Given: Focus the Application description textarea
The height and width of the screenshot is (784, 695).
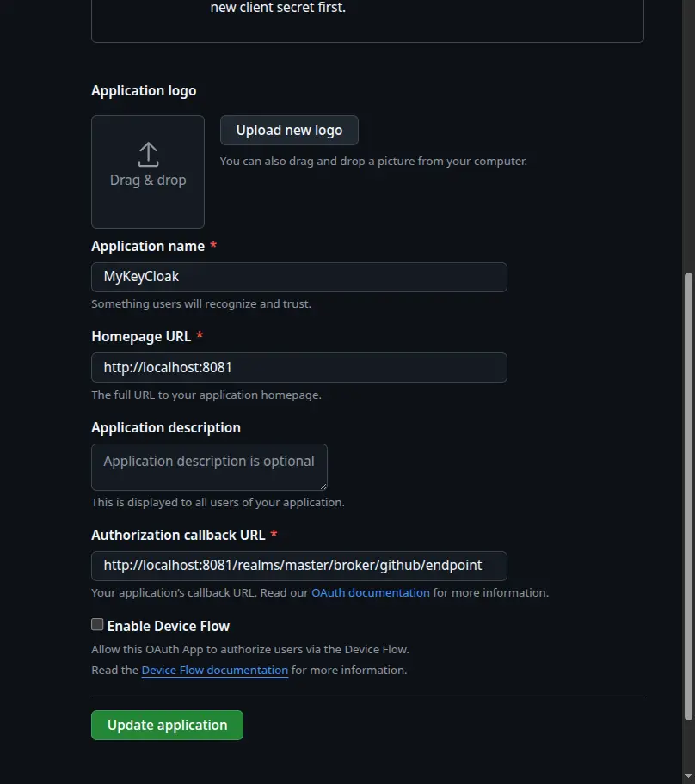Looking at the screenshot, I should 208,467.
